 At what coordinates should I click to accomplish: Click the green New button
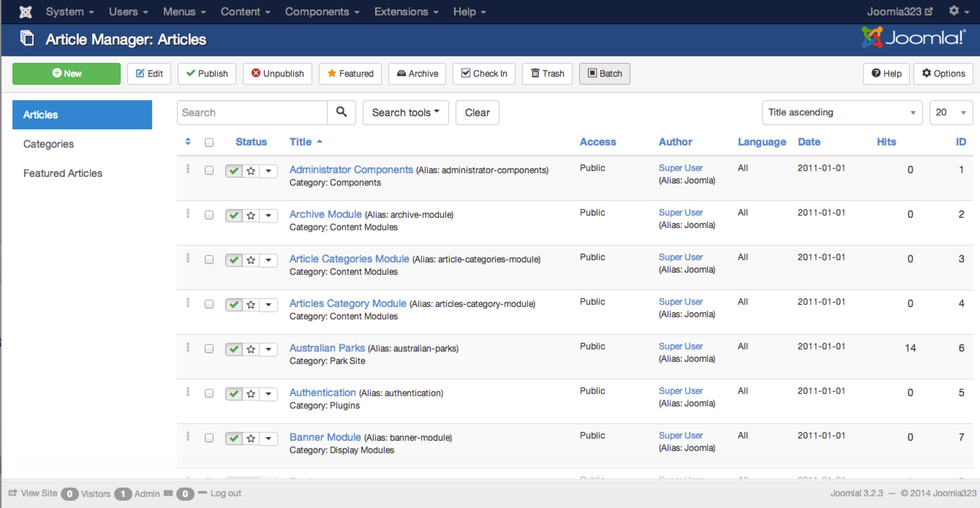67,73
